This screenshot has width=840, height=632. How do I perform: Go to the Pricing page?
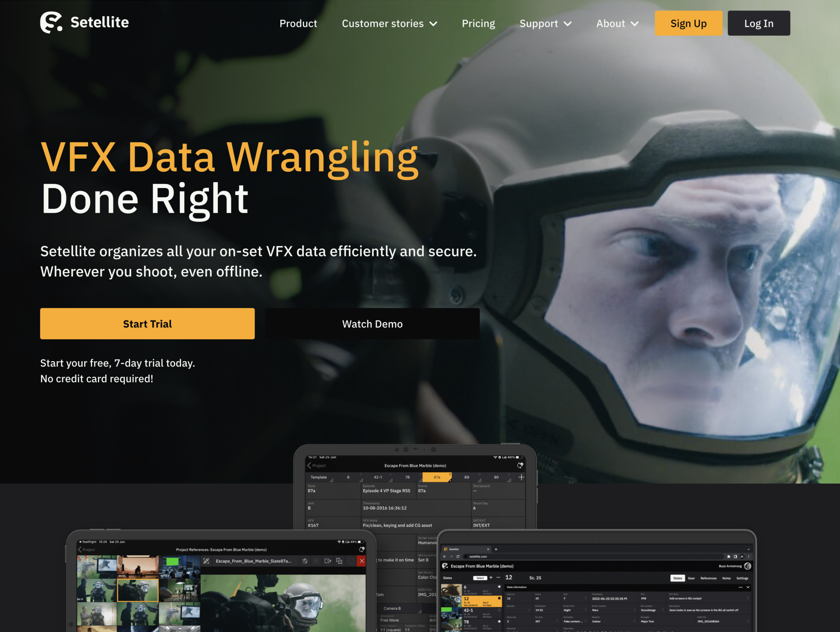478,24
